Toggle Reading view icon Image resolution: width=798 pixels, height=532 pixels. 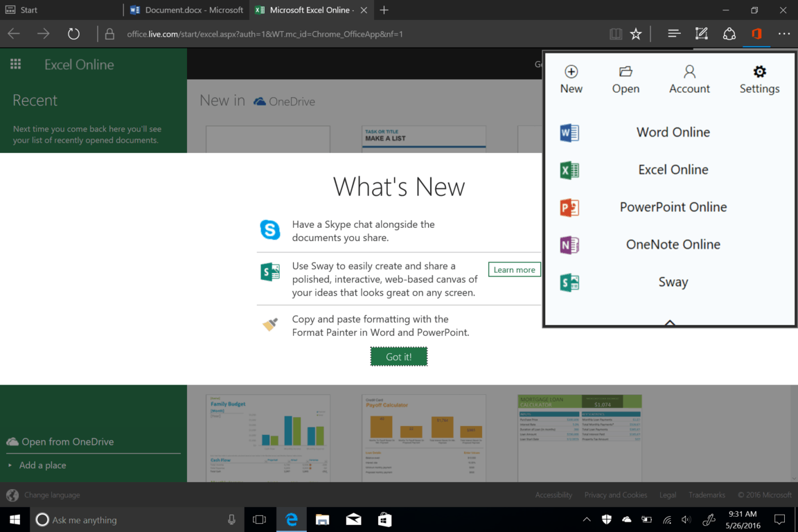tap(615, 34)
